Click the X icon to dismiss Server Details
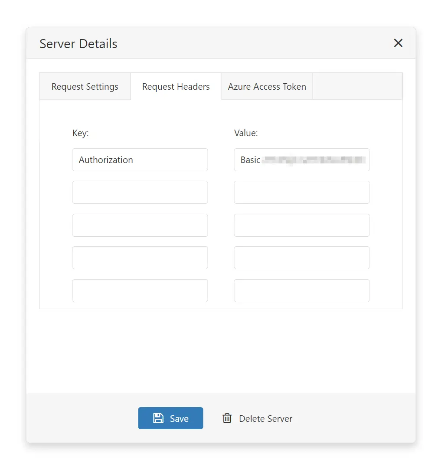Image resolution: width=448 pixels, height=476 pixels. [398, 43]
